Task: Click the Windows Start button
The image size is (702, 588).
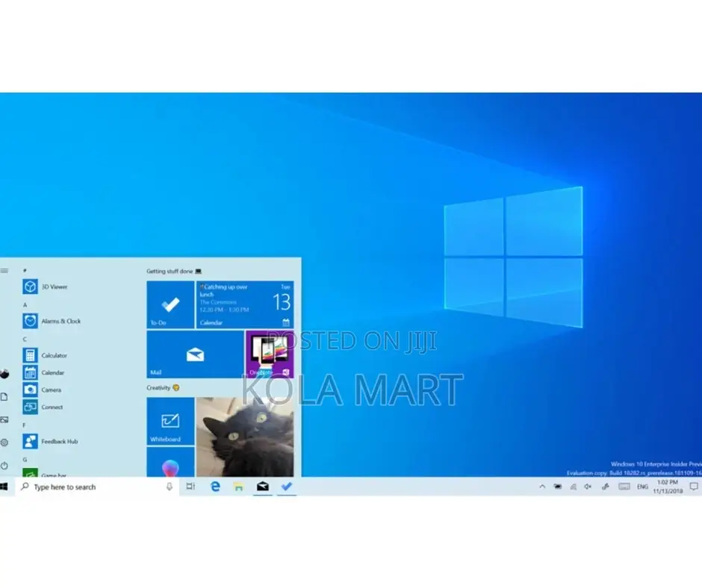Action: [4, 487]
